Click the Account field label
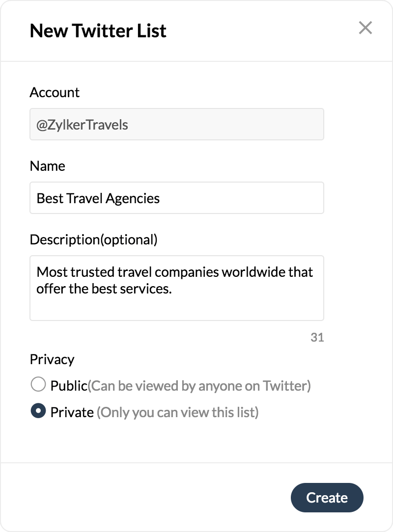 55,92
